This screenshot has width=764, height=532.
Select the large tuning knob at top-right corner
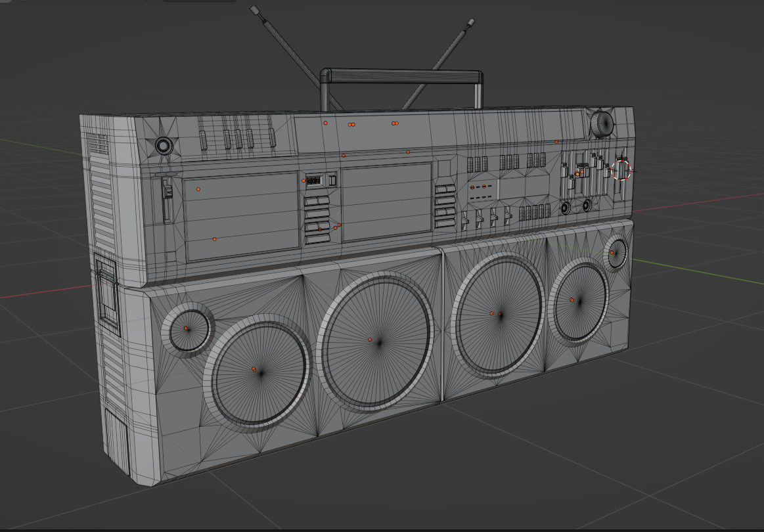click(602, 124)
